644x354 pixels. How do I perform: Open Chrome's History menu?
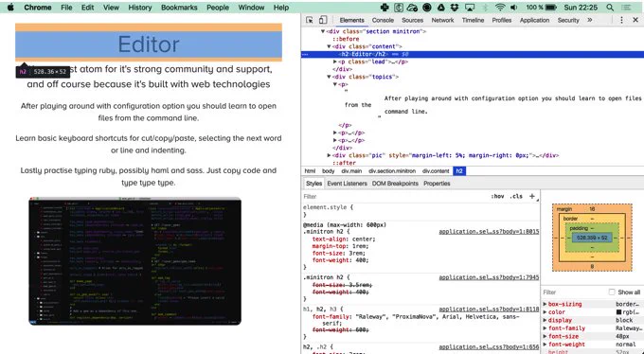(139, 8)
